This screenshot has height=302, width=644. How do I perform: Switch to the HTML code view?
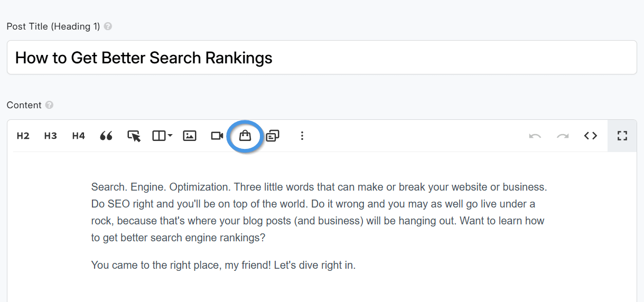click(591, 136)
